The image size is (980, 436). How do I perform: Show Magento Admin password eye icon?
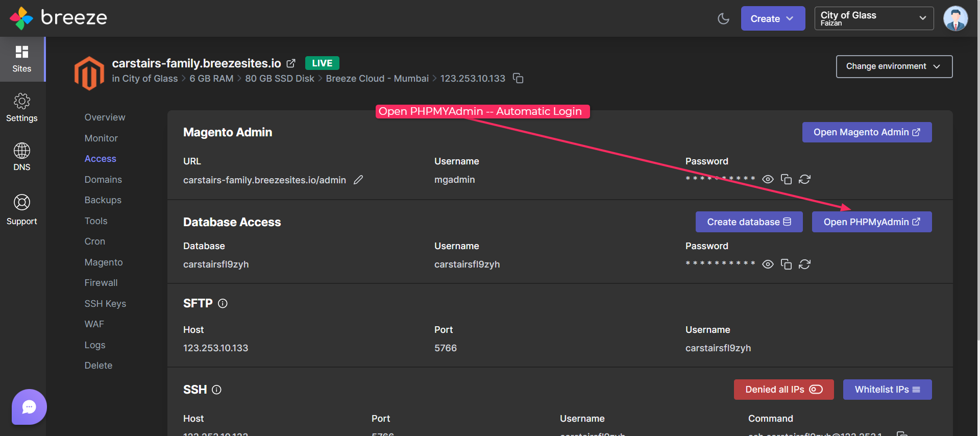tap(768, 179)
